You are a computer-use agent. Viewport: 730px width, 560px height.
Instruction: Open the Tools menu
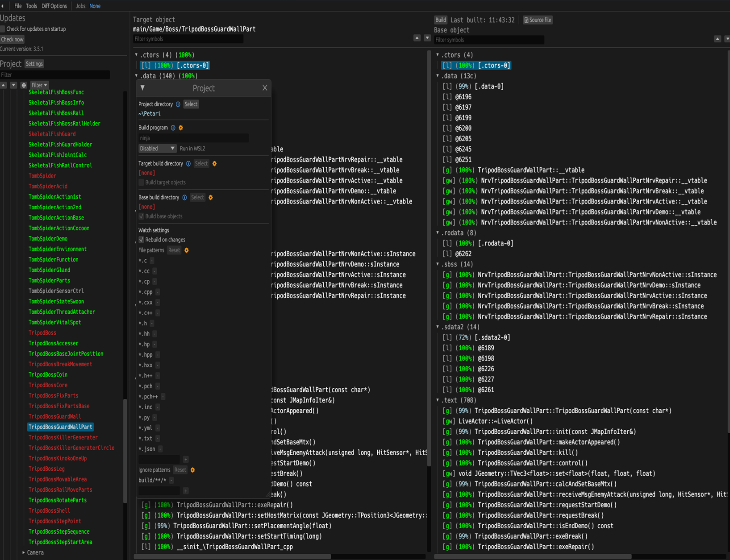pyautogui.click(x=31, y=6)
